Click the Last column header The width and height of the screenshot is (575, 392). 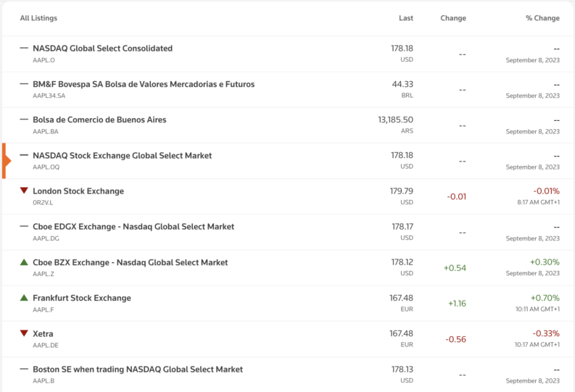coord(406,18)
